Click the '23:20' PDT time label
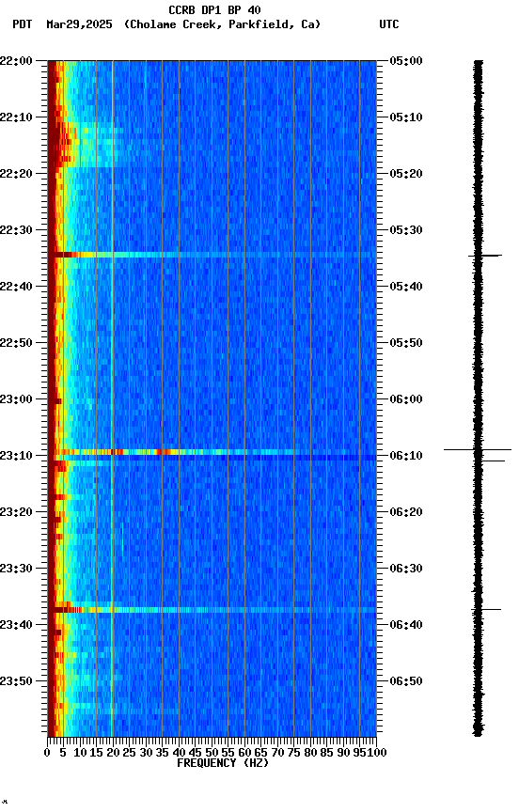 (16, 513)
